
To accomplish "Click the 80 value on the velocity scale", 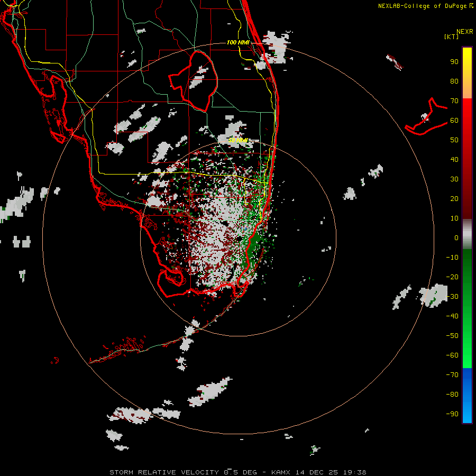I will pyautogui.click(x=454, y=81).
